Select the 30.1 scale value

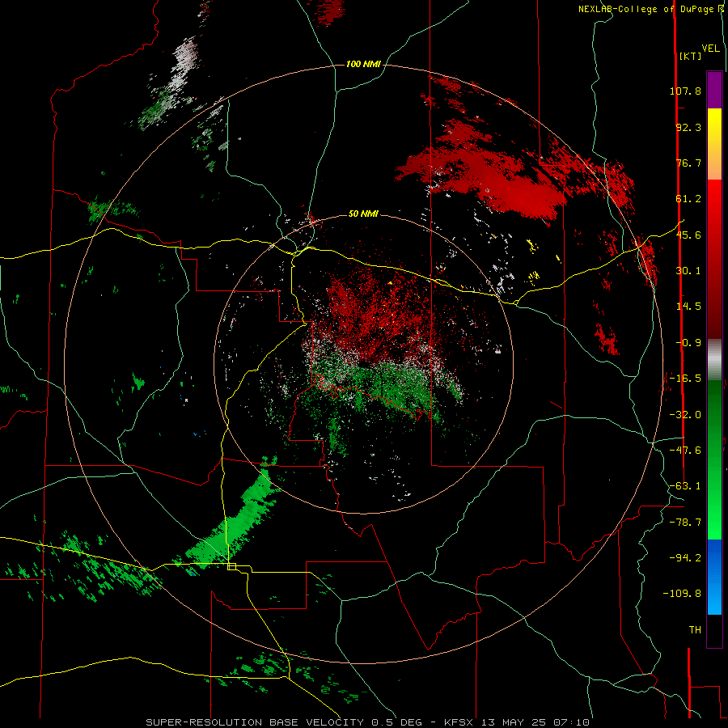click(x=688, y=271)
